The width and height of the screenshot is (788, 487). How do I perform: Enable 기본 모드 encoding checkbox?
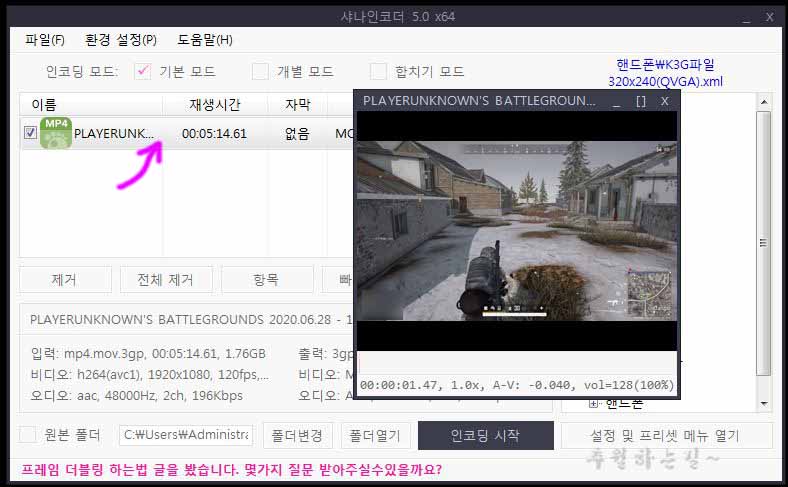point(142,71)
